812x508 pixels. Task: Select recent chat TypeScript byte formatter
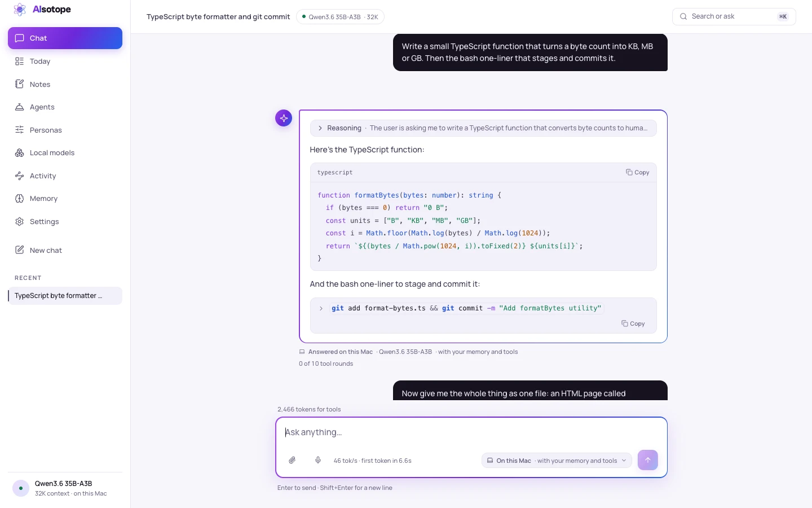pyautogui.click(x=65, y=296)
